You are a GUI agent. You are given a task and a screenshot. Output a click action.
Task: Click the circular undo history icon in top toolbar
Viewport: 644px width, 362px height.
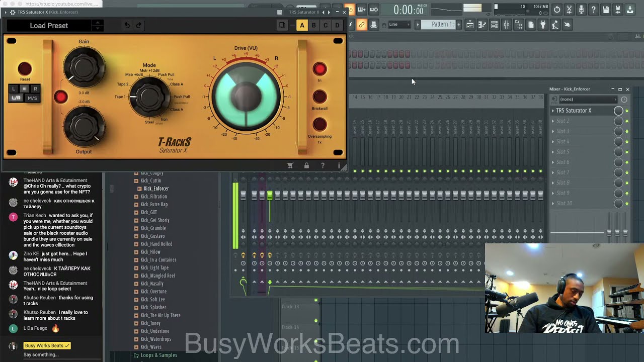tap(557, 10)
